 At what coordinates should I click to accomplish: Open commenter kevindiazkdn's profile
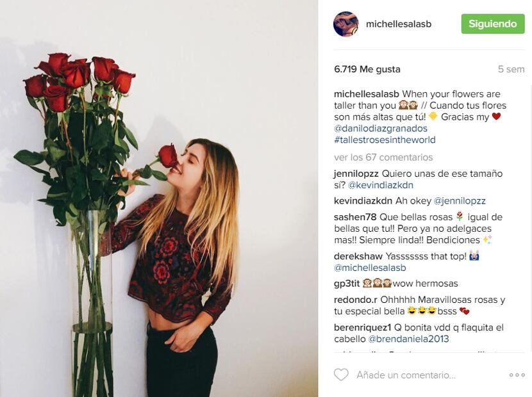pos(363,200)
